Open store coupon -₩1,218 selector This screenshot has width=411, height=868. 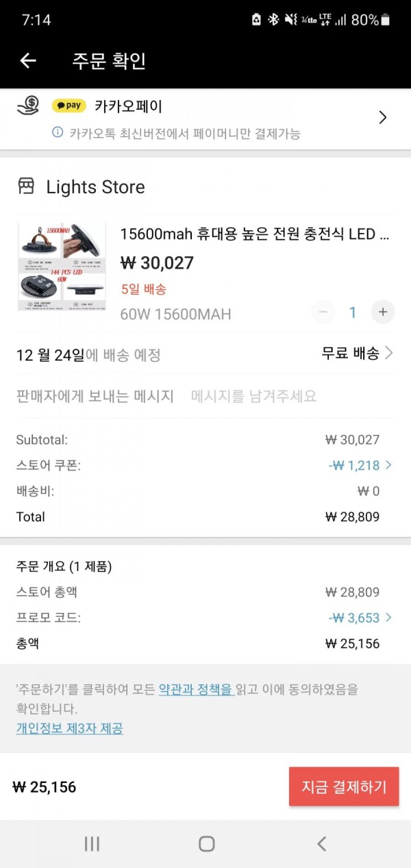(360, 465)
